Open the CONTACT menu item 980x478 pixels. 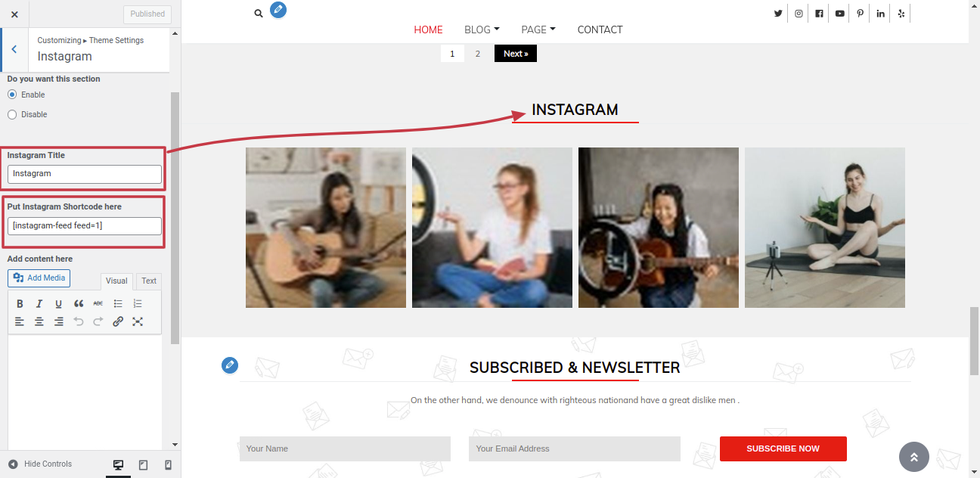coord(600,29)
